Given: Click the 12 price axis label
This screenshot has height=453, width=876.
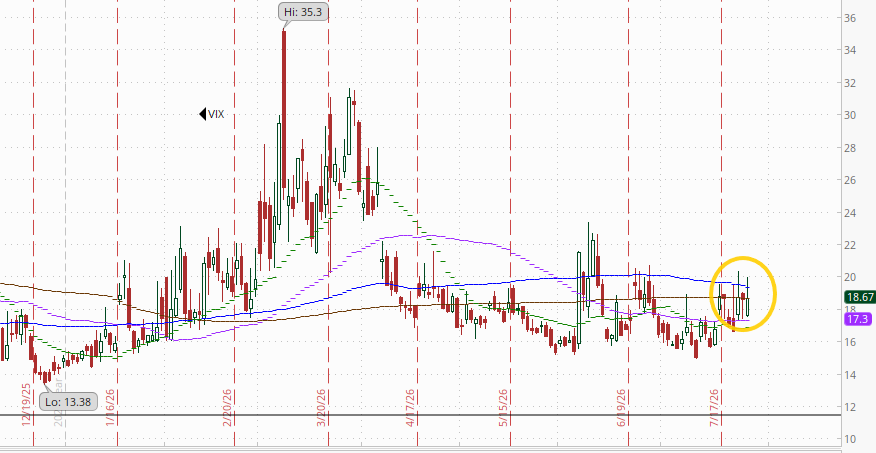Looking at the screenshot, I should pos(850,407).
